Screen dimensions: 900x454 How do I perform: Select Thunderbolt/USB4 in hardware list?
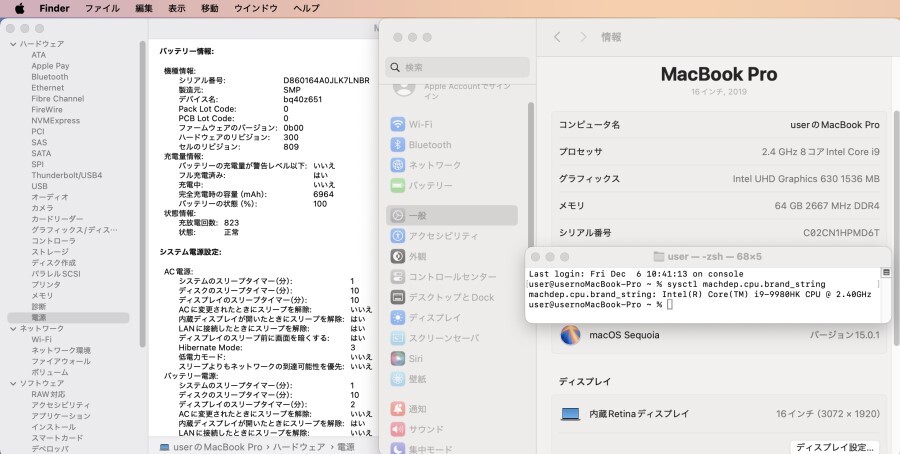(x=67, y=175)
